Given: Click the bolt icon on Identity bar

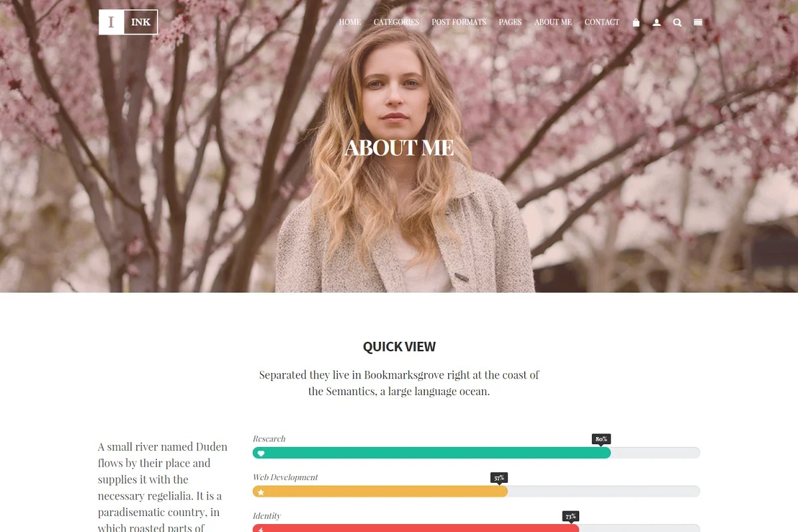Looking at the screenshot, I should point(261,529).
